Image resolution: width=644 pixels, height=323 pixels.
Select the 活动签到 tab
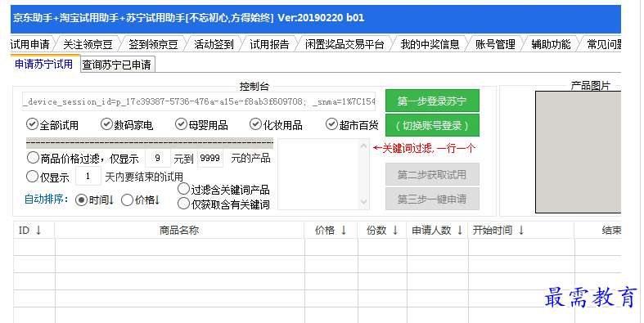(214, 44)
